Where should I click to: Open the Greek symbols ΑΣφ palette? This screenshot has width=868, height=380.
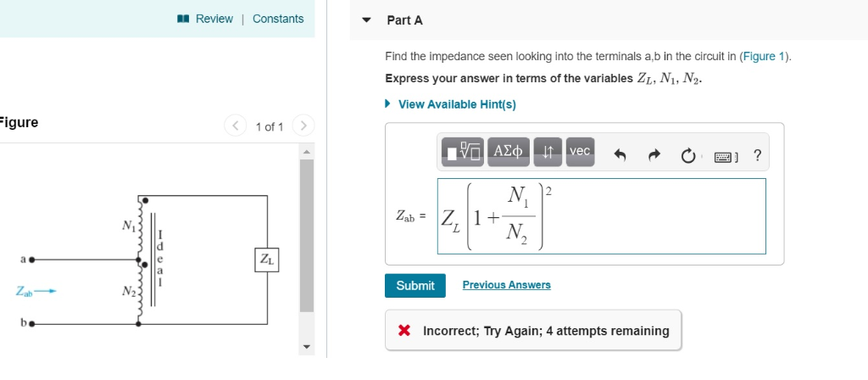click(x=509, y=152)
